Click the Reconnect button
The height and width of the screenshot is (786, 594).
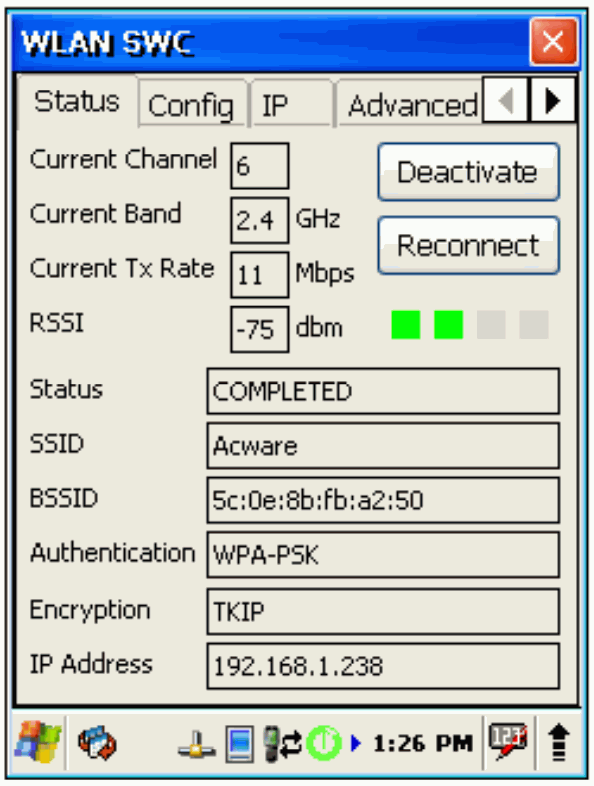pos(469,246)
